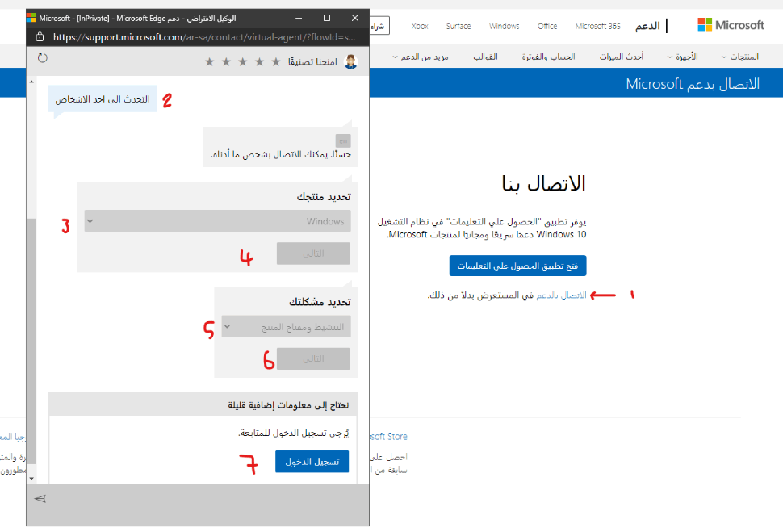Click the Edge window logo in the title bar

pyautogui.click(x=31, y=18)
